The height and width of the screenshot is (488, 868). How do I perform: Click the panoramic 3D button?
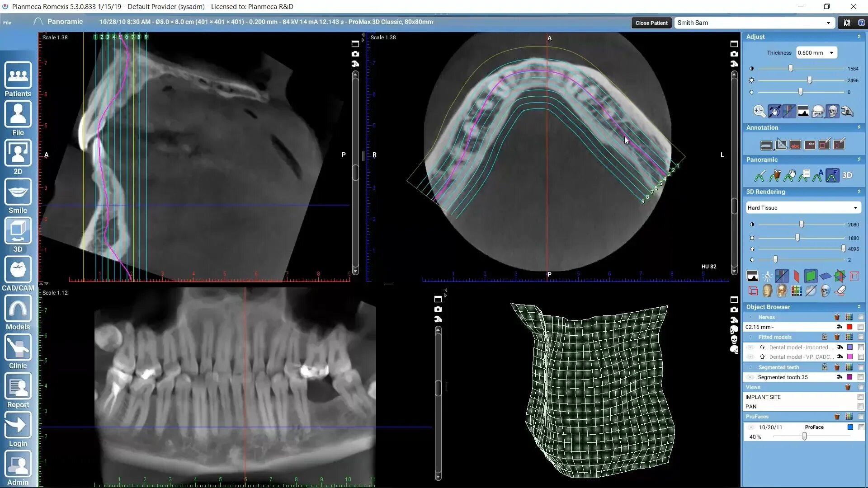847,175
